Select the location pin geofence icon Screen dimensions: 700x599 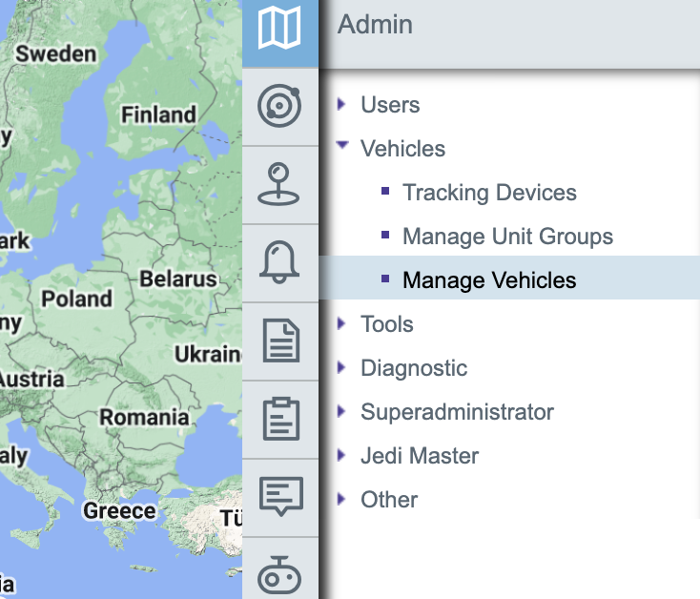click(x=279, y=184)
